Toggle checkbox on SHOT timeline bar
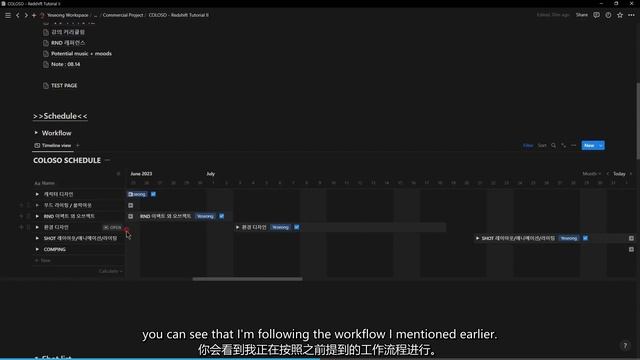The width and height of the screenshot is (640, 360). (585, 238)
